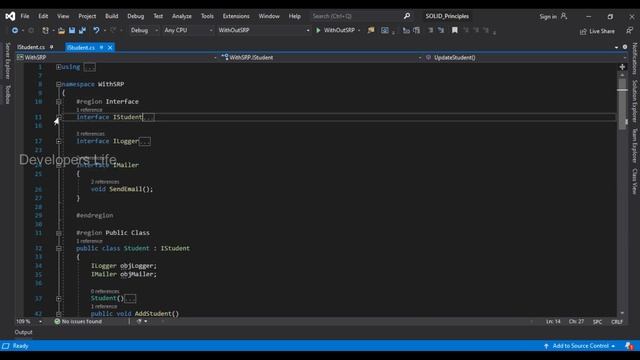The width and height of the screenshot is (640, 360).
Task: Collapse the Public Class region
Action: (x=58, y=233)
